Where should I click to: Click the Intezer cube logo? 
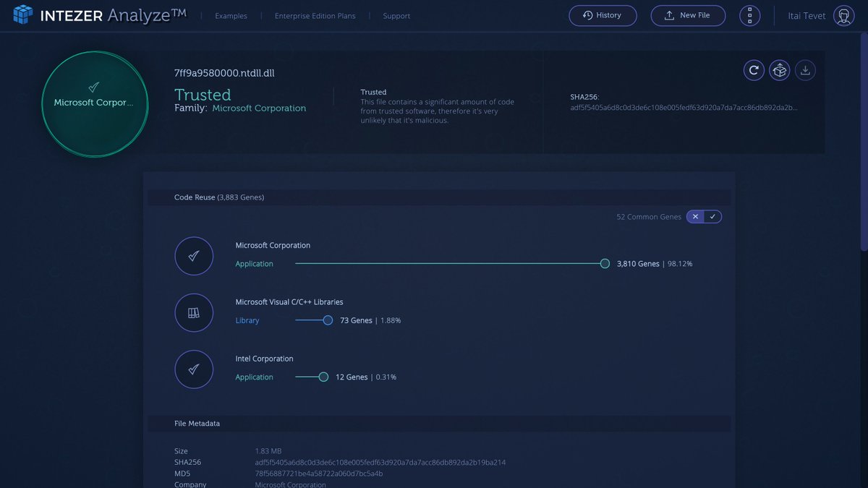tap(21, 14)
